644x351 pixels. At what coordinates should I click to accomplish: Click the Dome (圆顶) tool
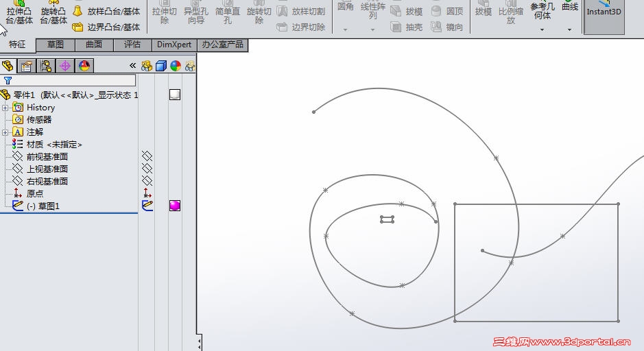[447, 11]
